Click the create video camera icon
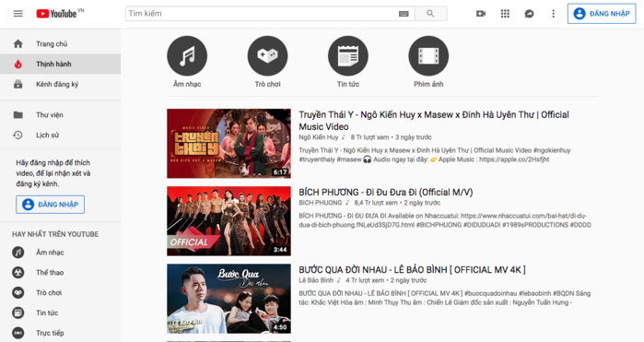Screen dimensions: 644x342 pos(481,14)
